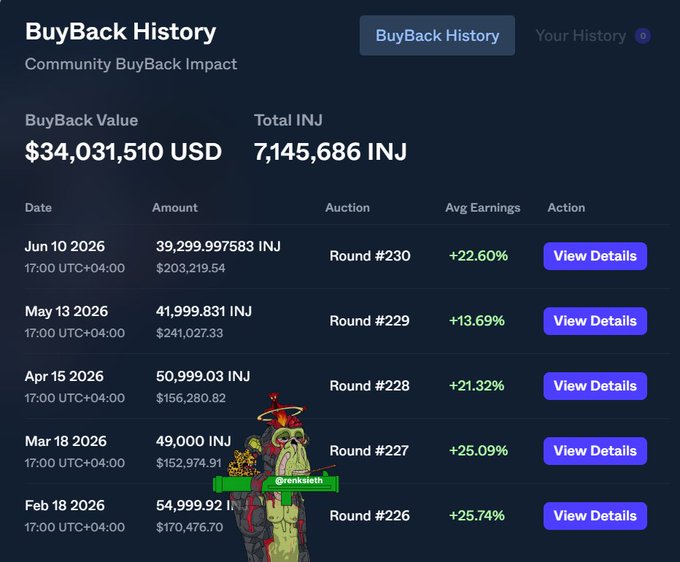Select the 50,999.03 INJ amount

[203, 376]
